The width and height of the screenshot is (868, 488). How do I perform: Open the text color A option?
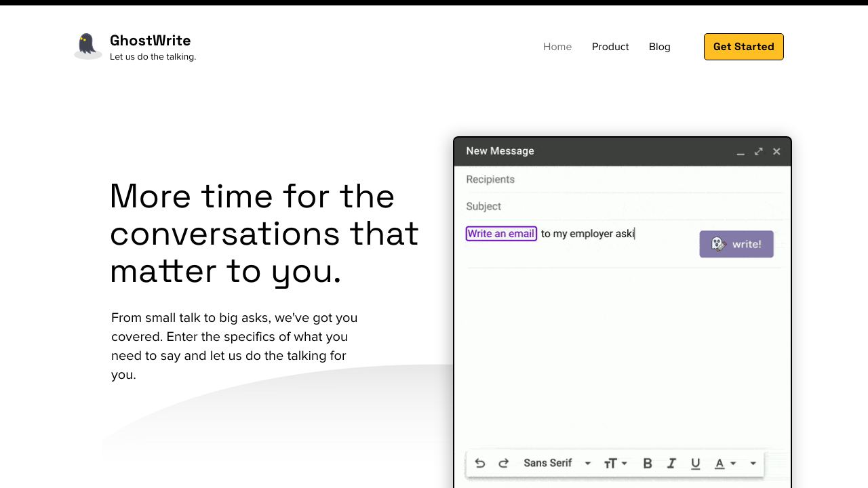725,464
